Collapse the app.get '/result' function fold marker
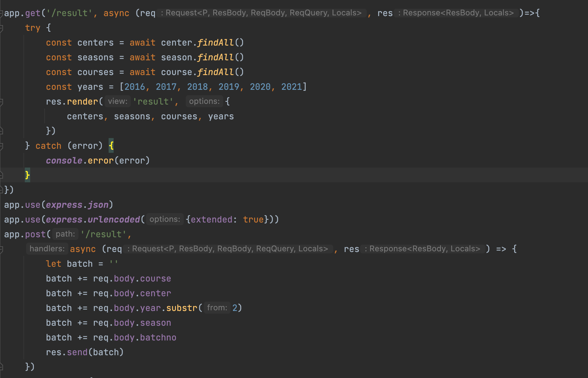Viewport: 588px width, 378px height. [2, 13]
